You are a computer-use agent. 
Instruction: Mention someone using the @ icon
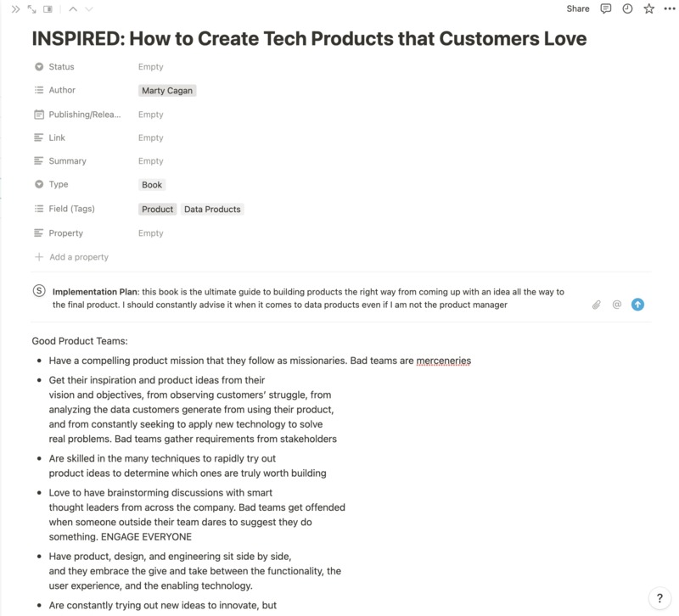tap(617, 305)
